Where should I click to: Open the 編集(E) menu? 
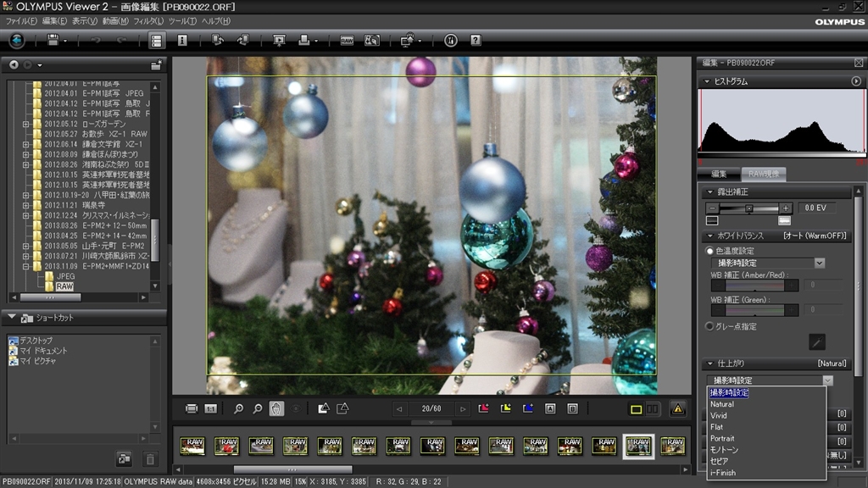point(54,21)
